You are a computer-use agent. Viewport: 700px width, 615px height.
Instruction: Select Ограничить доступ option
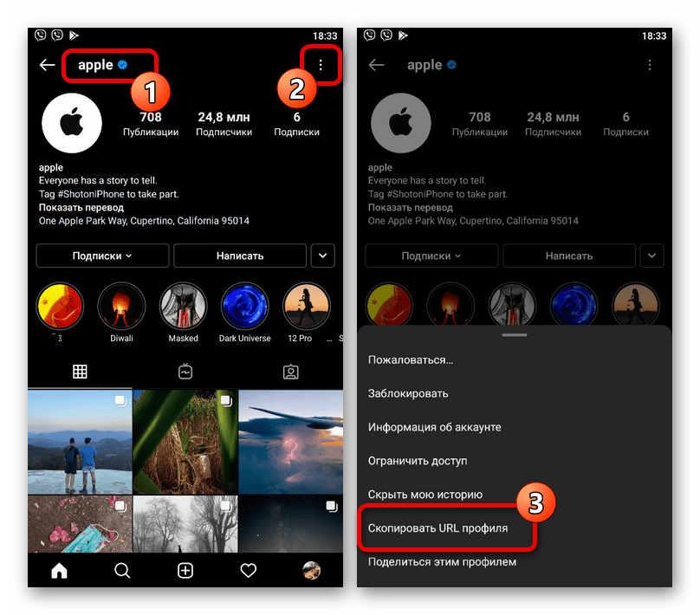tap(515, 461)
